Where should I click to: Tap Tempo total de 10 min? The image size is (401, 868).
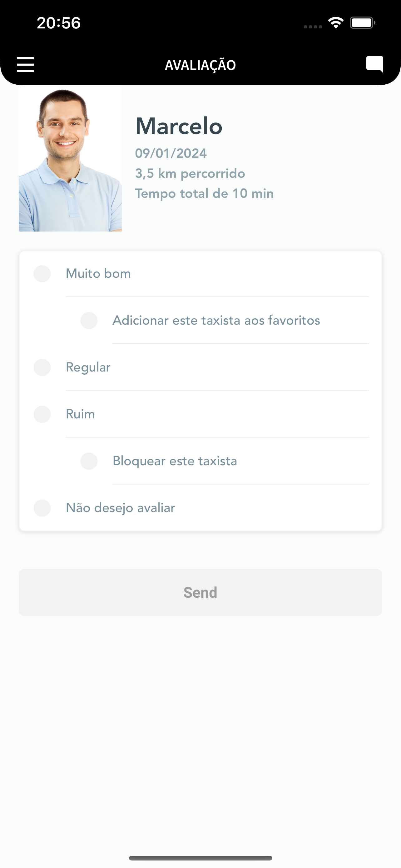click(204, 193)
